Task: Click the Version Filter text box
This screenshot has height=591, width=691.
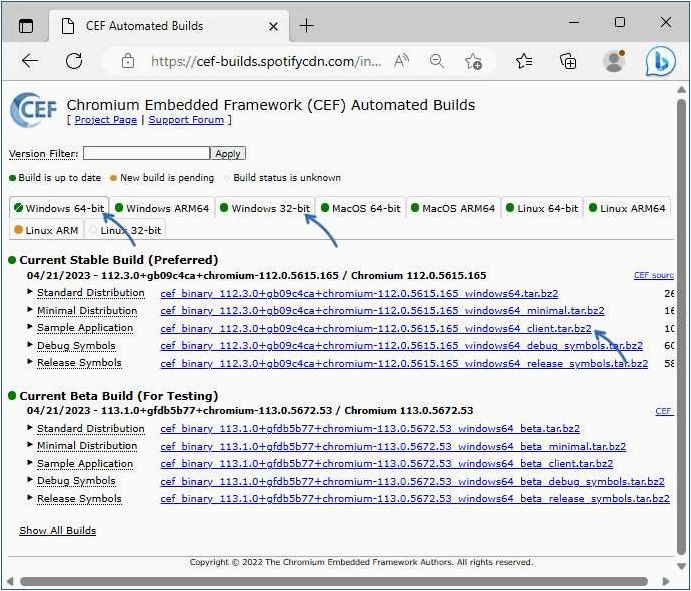Action: 146,153
